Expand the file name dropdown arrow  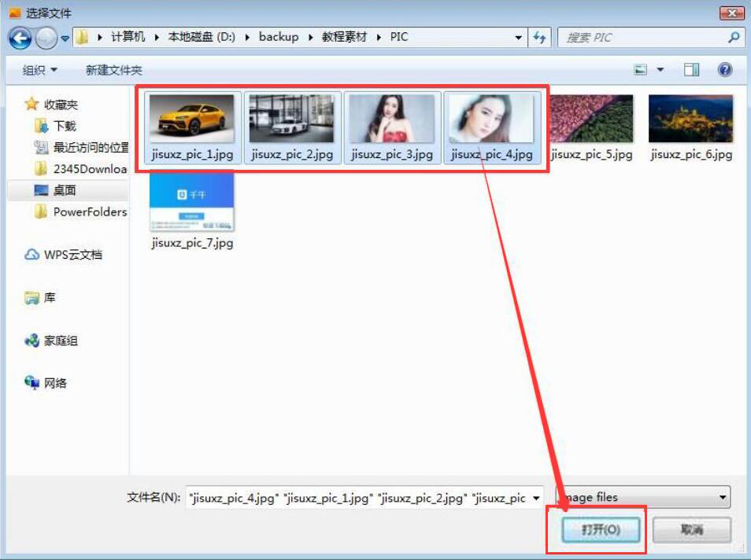[536, 498]
